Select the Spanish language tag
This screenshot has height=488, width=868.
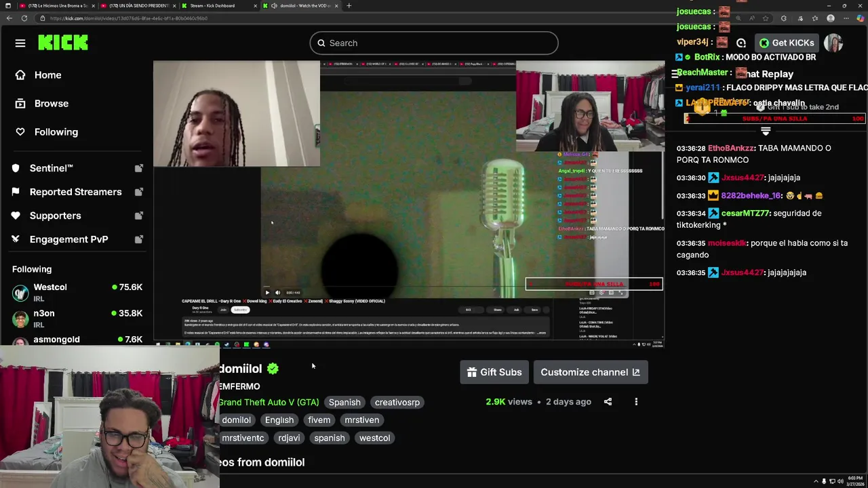click(x=344, y=403)
